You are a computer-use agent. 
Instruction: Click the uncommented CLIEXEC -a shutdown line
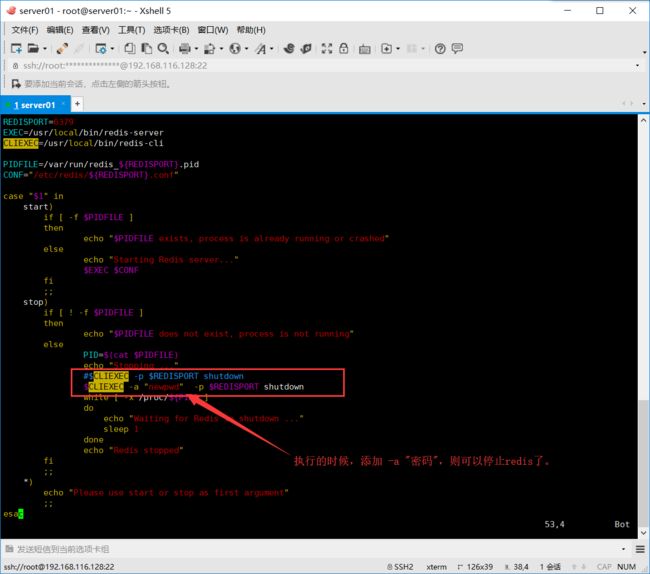coord(194,387)
